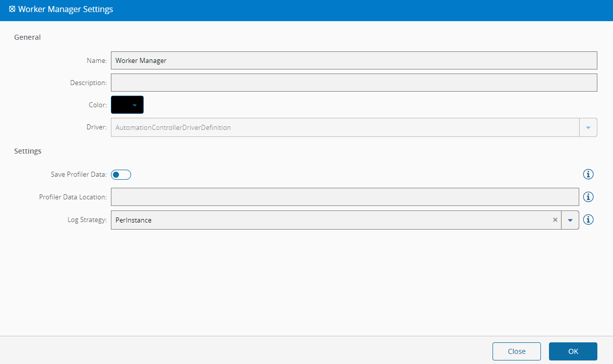Click the Name label

point(97,60)
